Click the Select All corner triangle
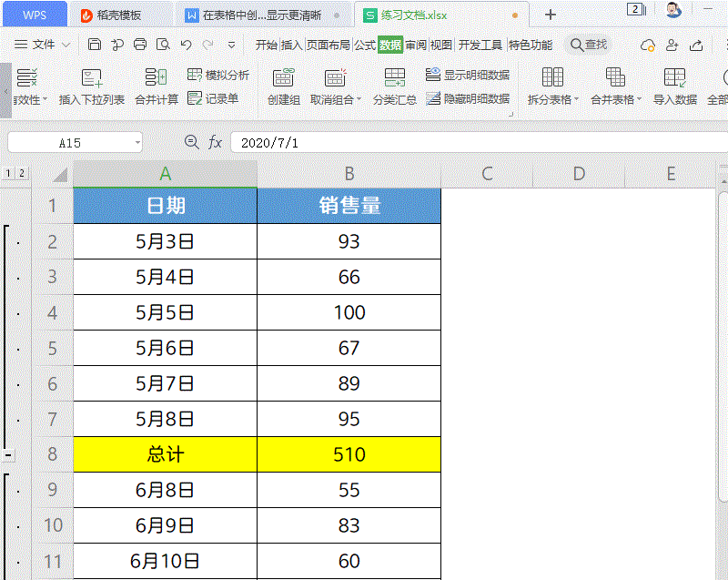This screenshot has width=728, height=580. 59,175
